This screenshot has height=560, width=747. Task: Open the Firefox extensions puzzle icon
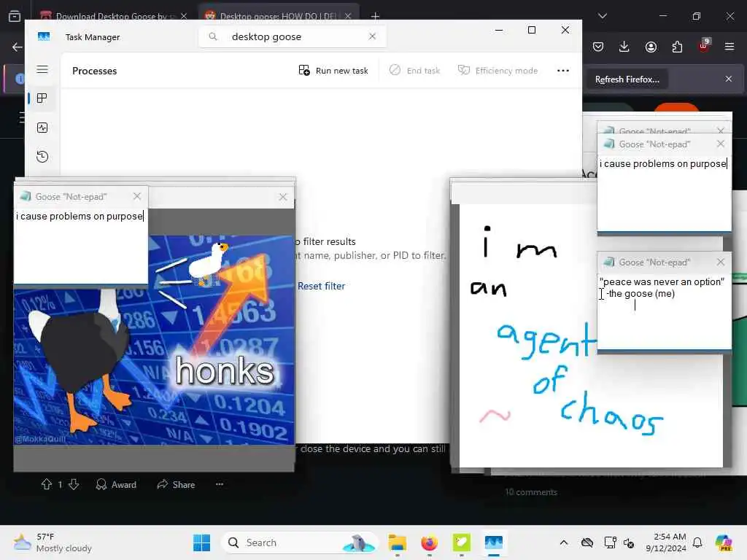pos(677,47)
